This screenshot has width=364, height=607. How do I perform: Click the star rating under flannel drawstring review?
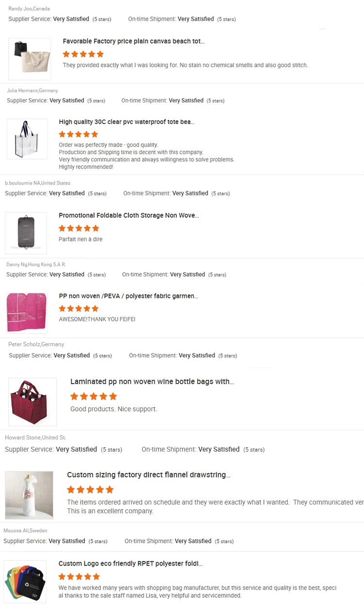[90, 489]
